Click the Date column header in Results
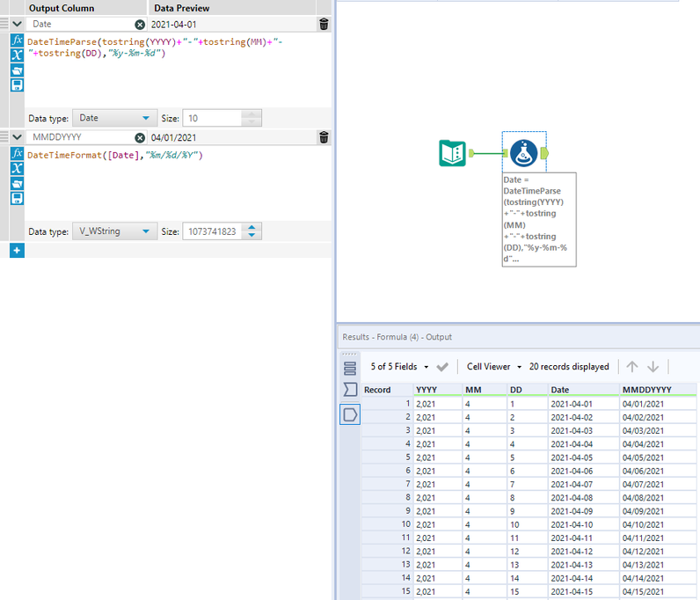Screen dimensions: 700x600 pos(584,390)
